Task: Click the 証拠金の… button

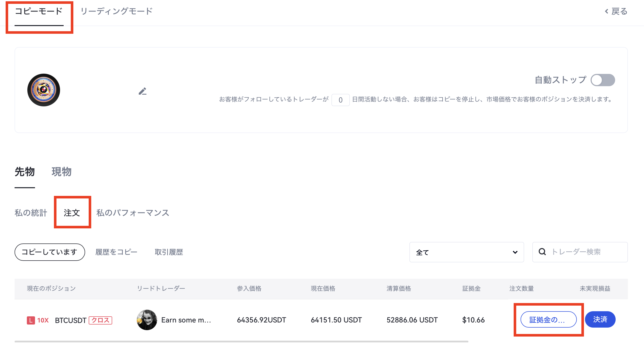Action: (548, 319)
